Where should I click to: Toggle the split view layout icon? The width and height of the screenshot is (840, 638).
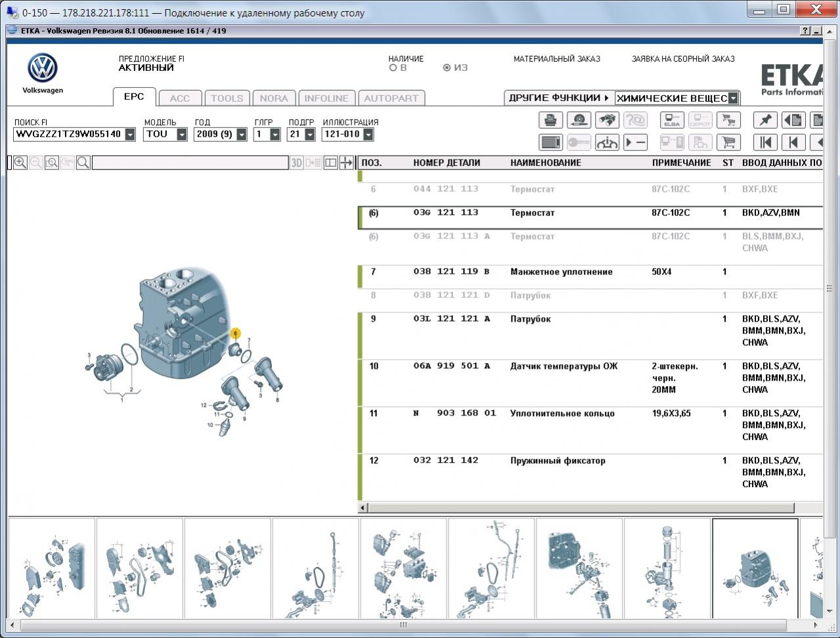click(x=331, y=163)
